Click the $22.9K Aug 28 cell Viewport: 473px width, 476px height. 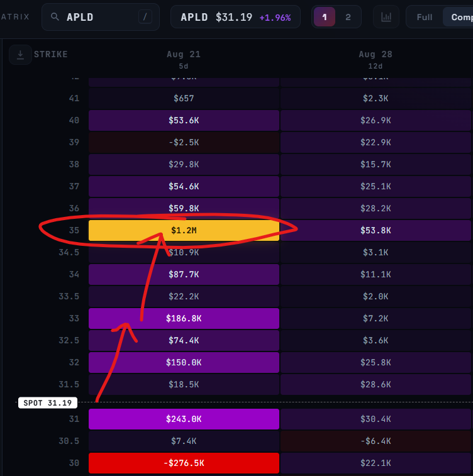click(376, 142)
